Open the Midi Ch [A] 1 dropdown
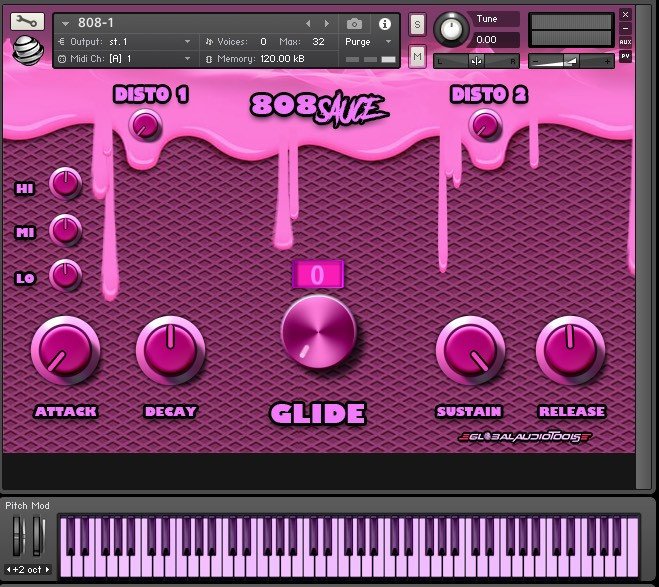This screenshot has width=659, height=587. (x=126, y=58)
